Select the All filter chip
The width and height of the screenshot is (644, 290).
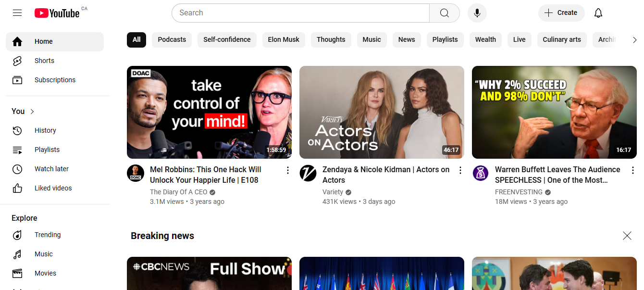point(136,40)
